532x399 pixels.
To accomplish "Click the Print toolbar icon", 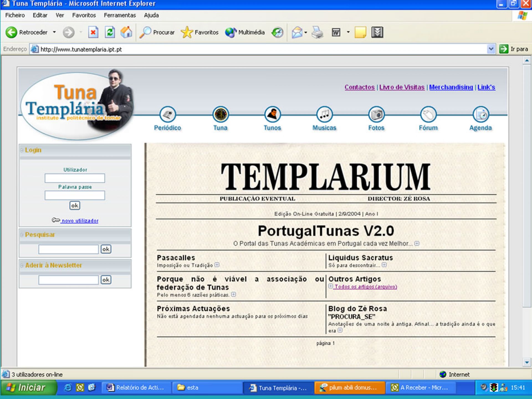I will (317, 32).
